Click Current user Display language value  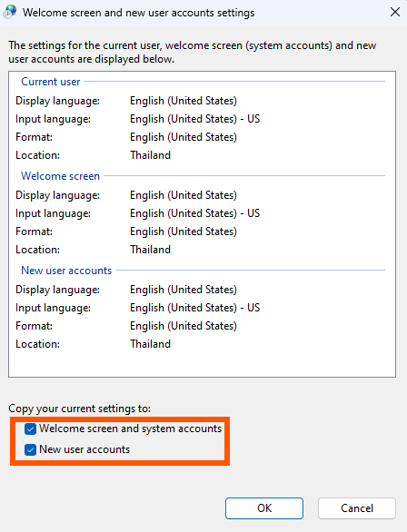pos(184,101)
